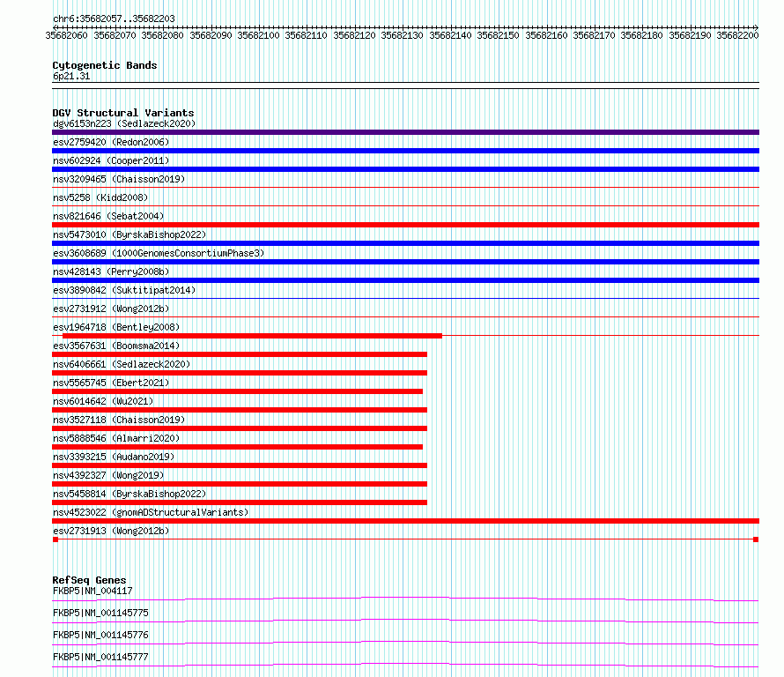Open transcript FKBP5|NM_001145776 label
784x677 pixels.
(x=100, y=635)
